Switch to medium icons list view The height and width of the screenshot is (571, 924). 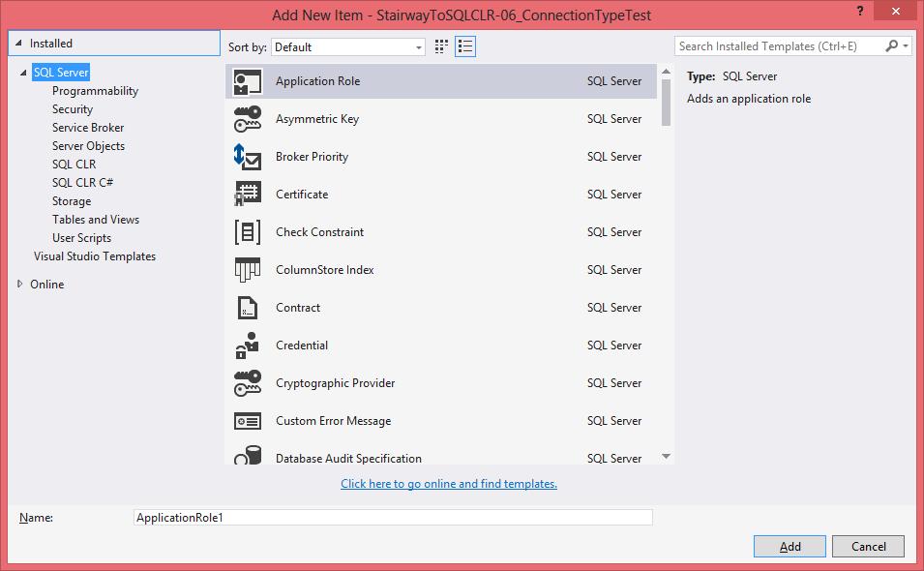(465, 46)
